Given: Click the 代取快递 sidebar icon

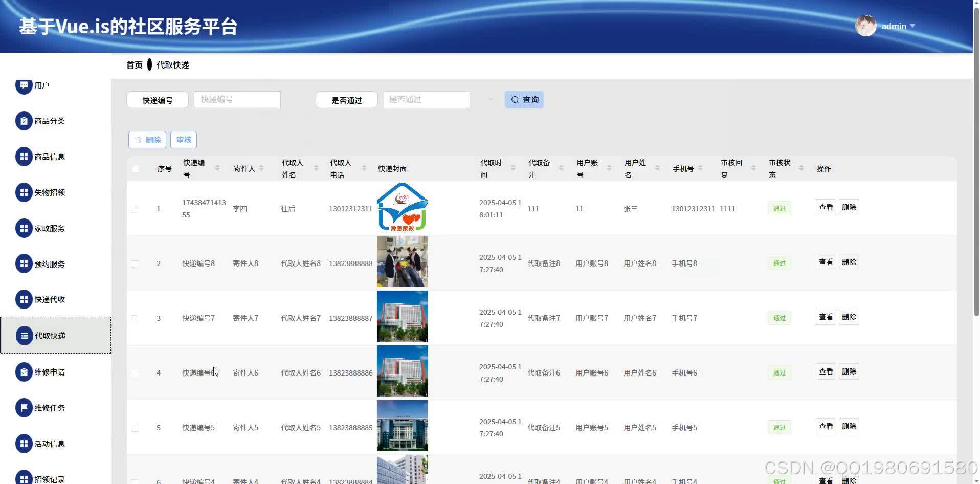Looking at the screenshot, I should pos(25,336).
